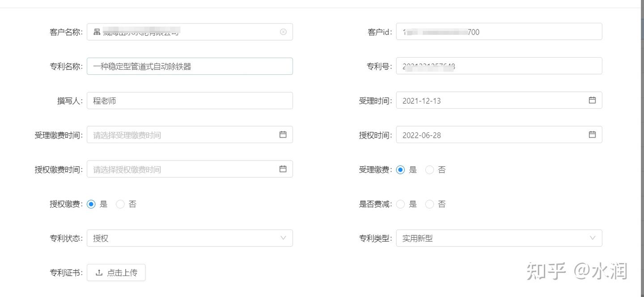The width and height of the screenshot is (644, 297).
Task: Choose 否 for 是否费减
Action: coord(430,204)
